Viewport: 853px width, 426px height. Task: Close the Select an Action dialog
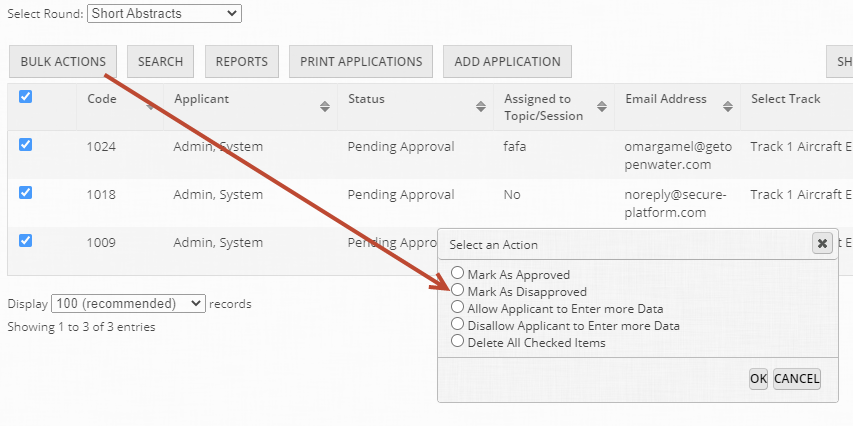click(822, 243)
